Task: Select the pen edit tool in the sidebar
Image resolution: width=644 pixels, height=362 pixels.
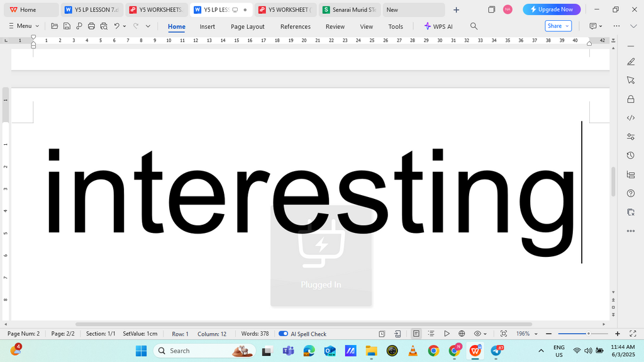Action: (631, 62)
